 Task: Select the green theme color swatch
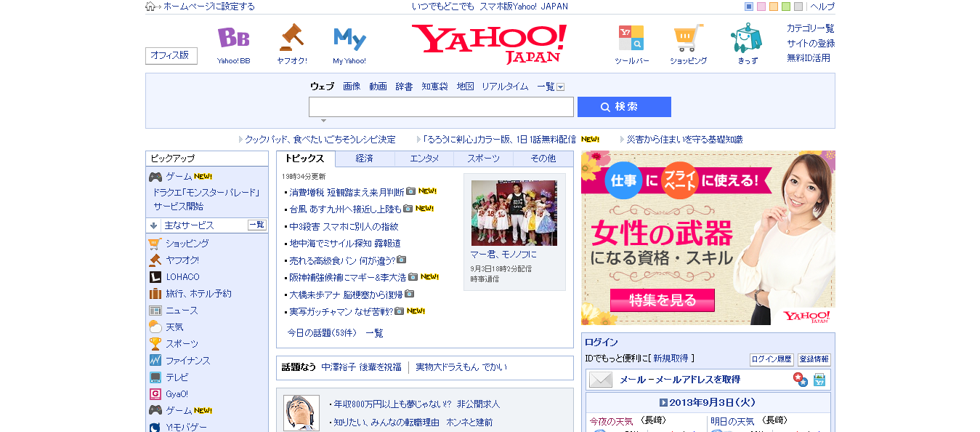[786, 7]
